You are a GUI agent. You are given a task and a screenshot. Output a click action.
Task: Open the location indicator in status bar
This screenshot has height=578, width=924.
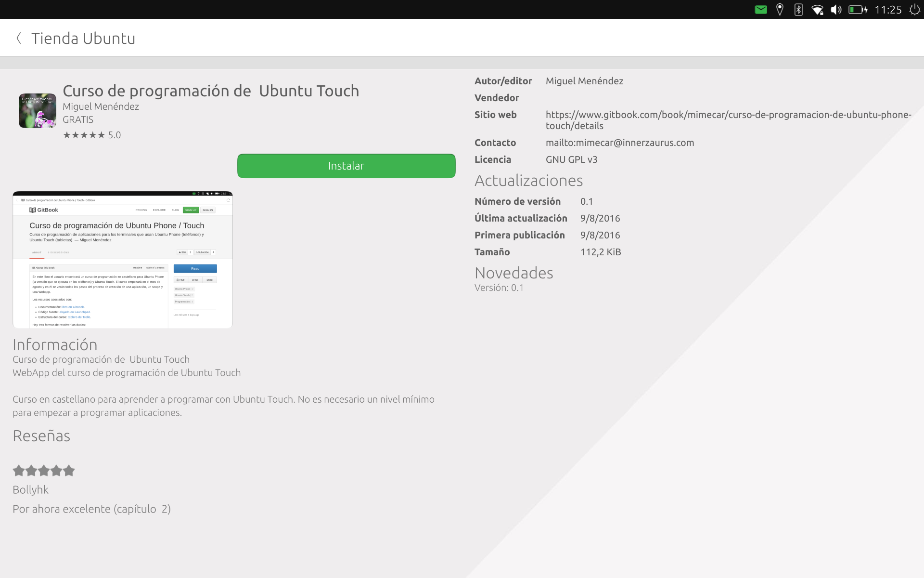tap(780, 10)
